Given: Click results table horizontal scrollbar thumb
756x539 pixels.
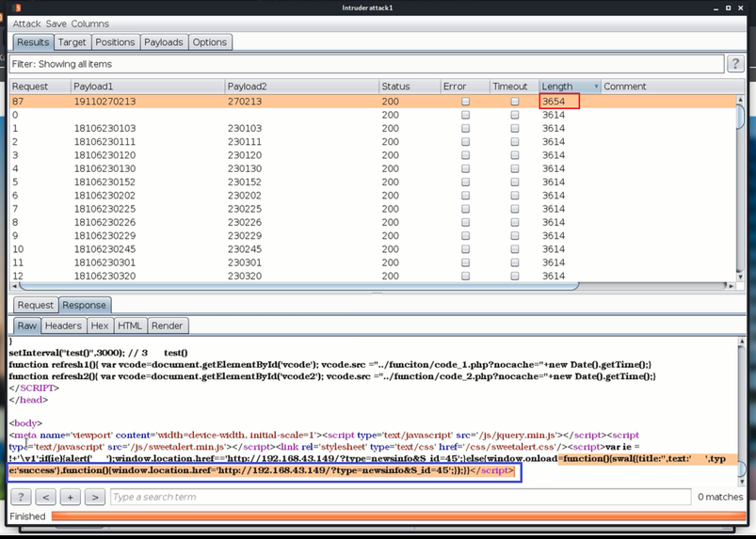Looking at the screenshot, I should tap(298, 286).
